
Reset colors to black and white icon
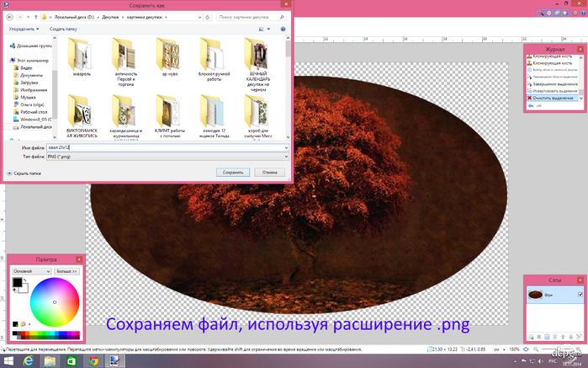(x=14, y=291)
